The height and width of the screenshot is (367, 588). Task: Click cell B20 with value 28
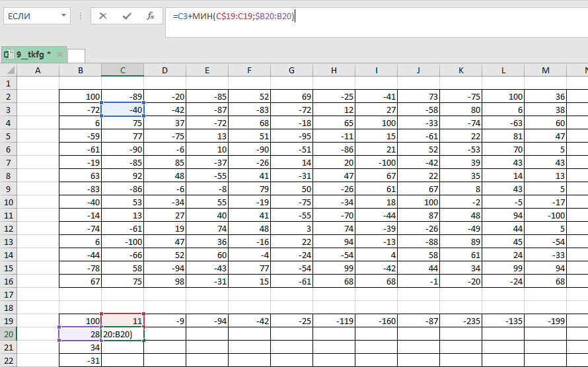point(80,334)
